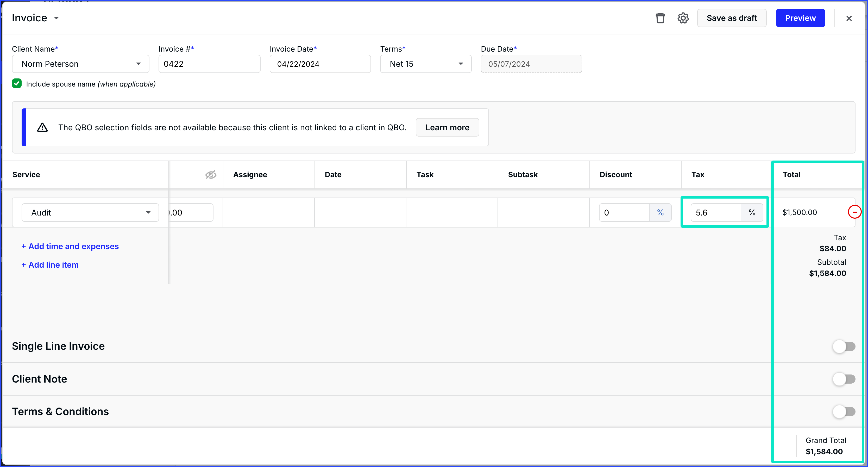The width and height of the screenshot is (868, 467).
Task: Click into the Invoice # field
Action: pos(209,64)
